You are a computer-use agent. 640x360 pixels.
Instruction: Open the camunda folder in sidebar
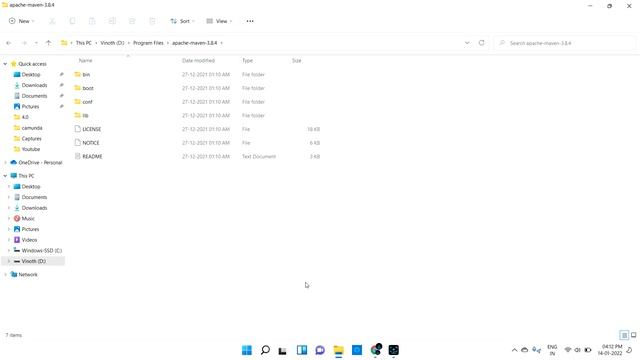point(32,128)
